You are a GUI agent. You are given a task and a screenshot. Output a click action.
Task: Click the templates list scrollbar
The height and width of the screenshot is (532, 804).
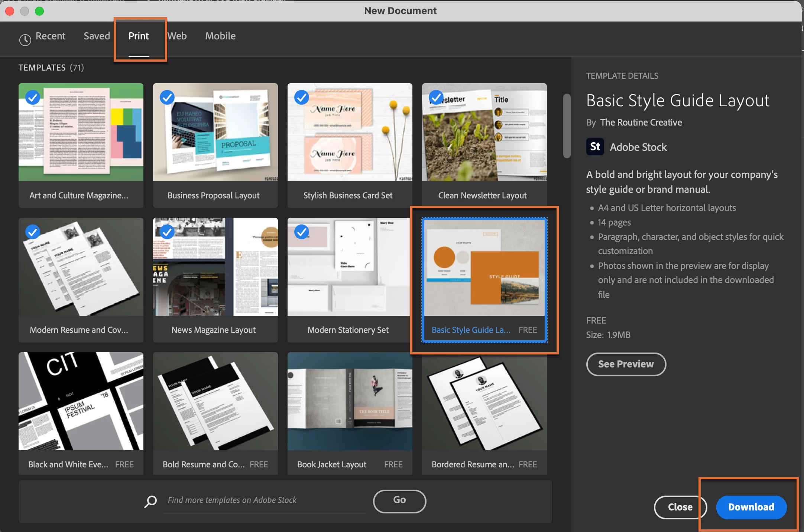pos(567,126)
